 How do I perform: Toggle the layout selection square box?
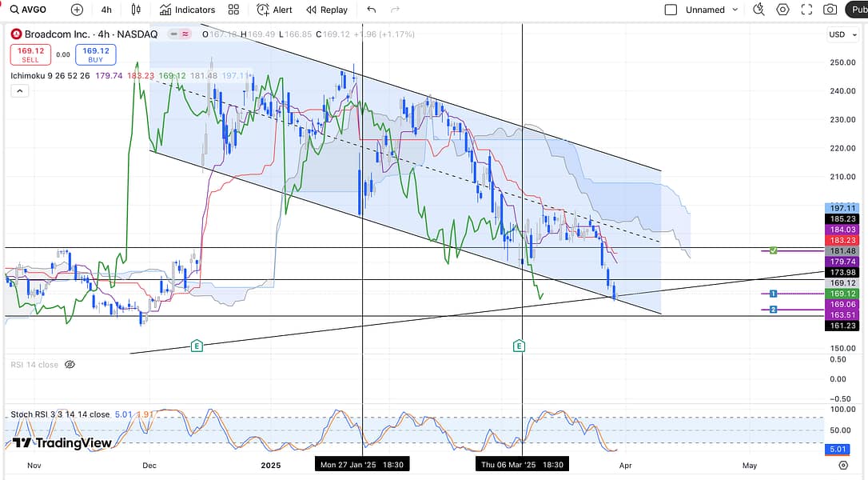(x=671, y=10)
